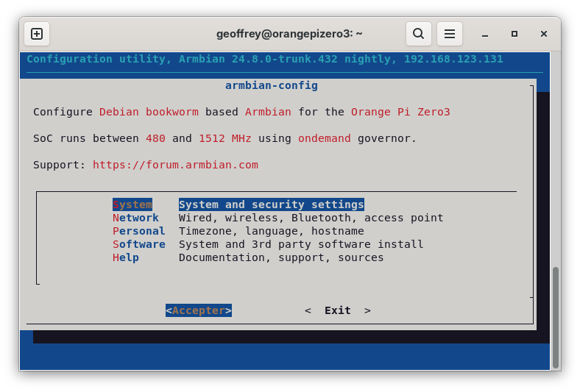Click 'Configuration utility' in the header
This screenshot has width=580, height=392.
pyautogui.click(x=96, y=59)
